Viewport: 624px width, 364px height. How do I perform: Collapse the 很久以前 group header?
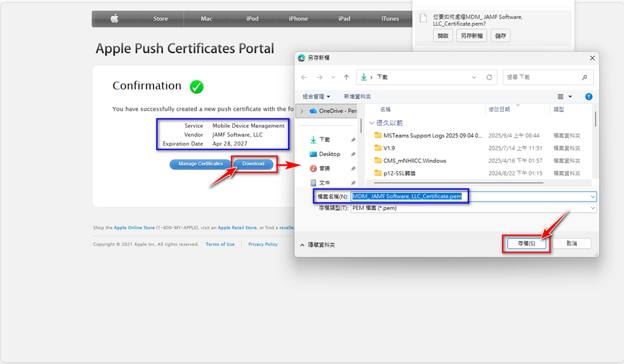pos(372,122)
